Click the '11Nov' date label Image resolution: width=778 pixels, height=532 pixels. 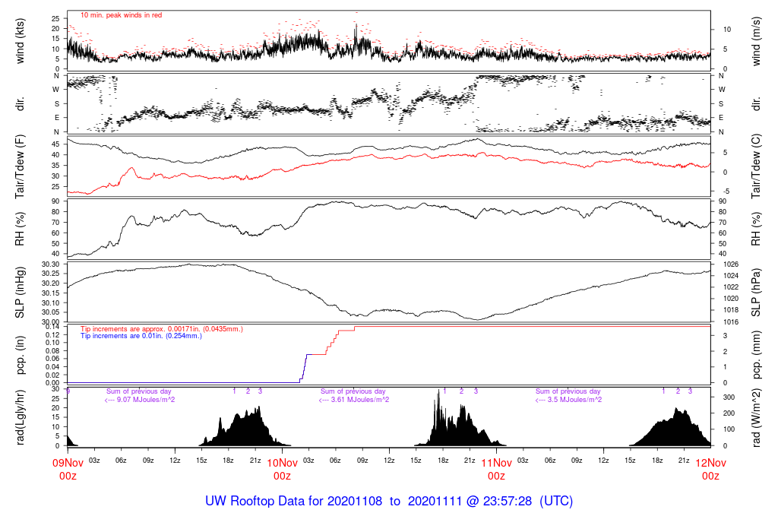pos(497,463)
